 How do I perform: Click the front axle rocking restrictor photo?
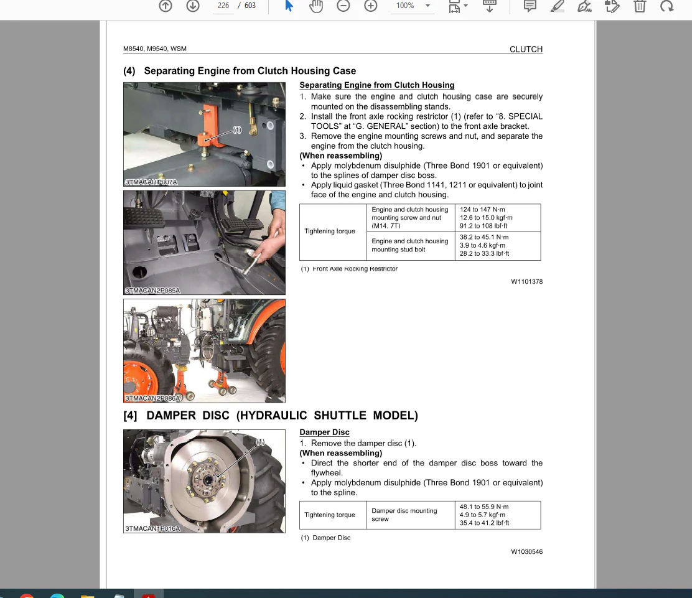click(x=204, y=134)
